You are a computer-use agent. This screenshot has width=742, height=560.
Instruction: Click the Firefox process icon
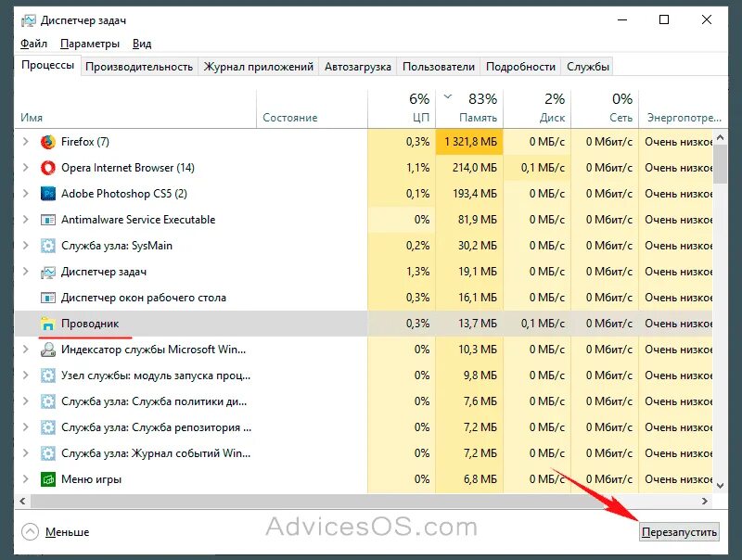48,142
